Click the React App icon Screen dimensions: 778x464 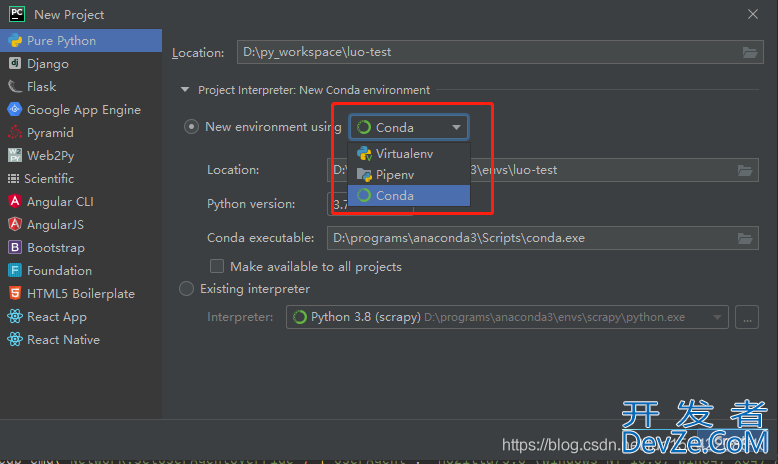point(15,316)
